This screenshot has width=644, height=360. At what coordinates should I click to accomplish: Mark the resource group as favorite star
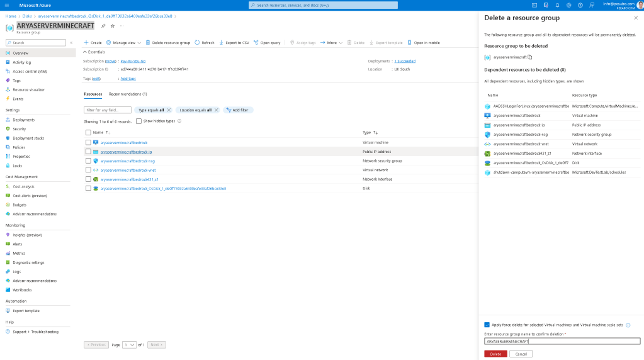[113, 26]
